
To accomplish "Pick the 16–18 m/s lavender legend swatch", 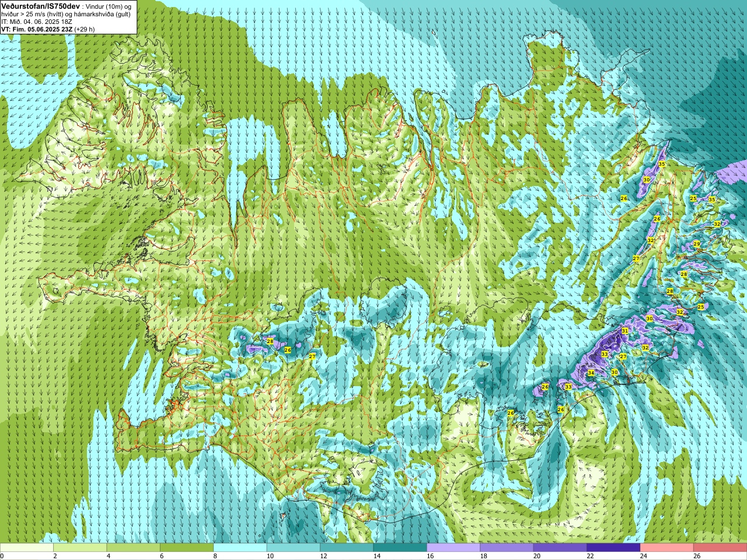I will 453,548.
